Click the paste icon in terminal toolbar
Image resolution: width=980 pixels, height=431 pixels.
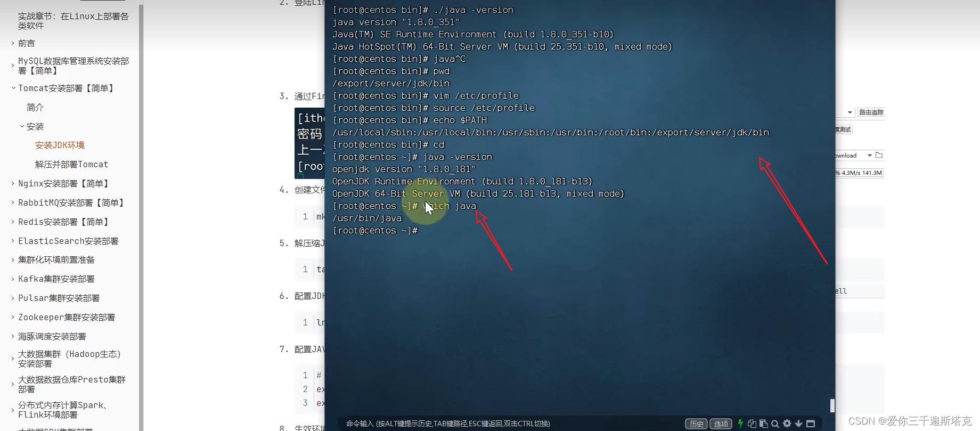(x=764, y=424)
